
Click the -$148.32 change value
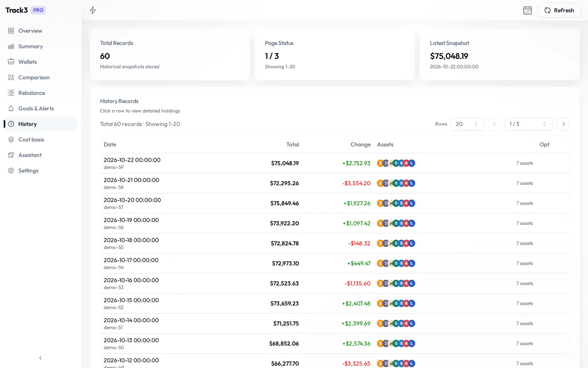pyautogui.click(x=359, y=243)
